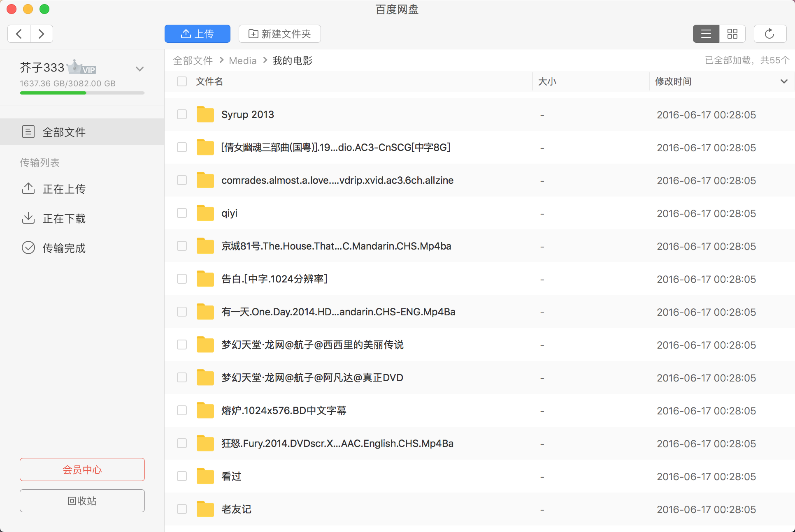Expand account dropdown next to 芥子333
The width and height of the screenshot is (795, 532).
[x=140, y=69]
